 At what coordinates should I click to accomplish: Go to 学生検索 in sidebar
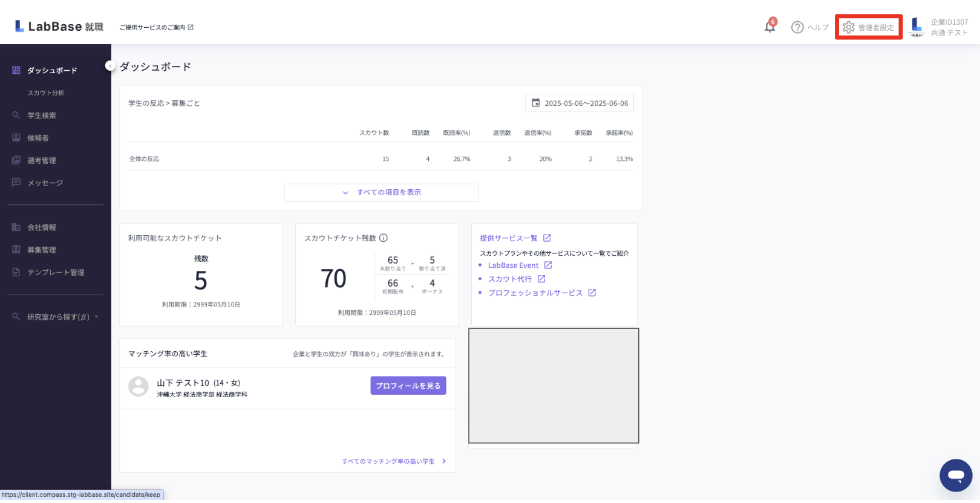(x=41, y=115)
